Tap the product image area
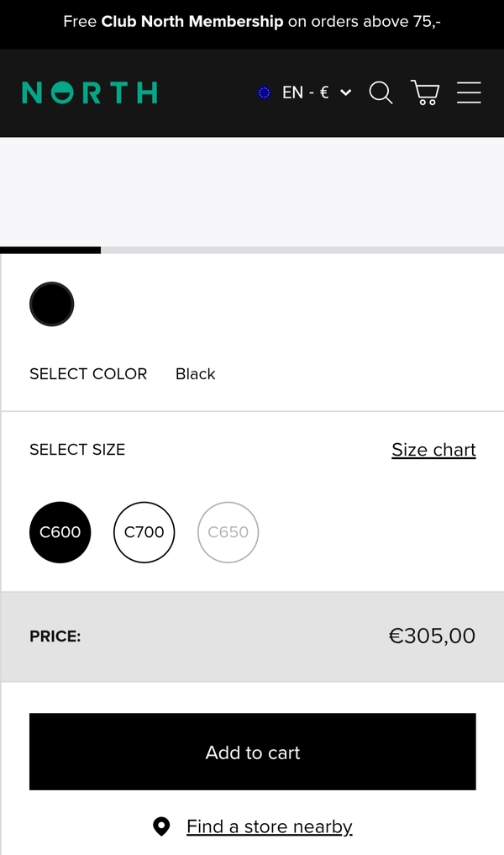Screen dimensions: 504x855 pyautogui.click(x=252, y=192)
